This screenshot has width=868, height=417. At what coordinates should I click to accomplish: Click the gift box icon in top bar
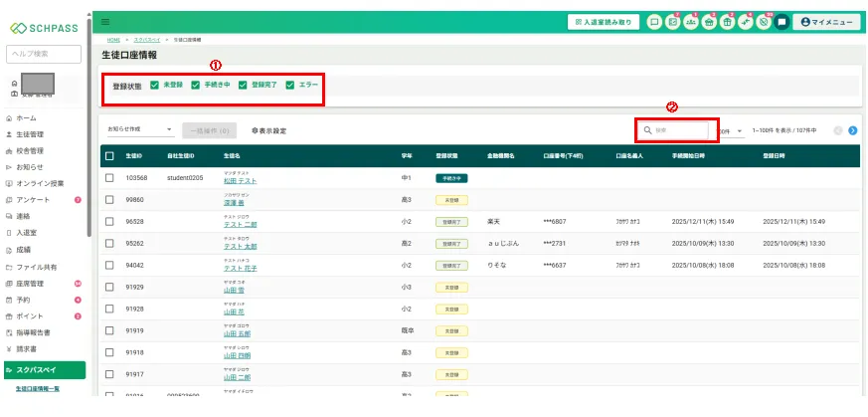pos(727,21)
